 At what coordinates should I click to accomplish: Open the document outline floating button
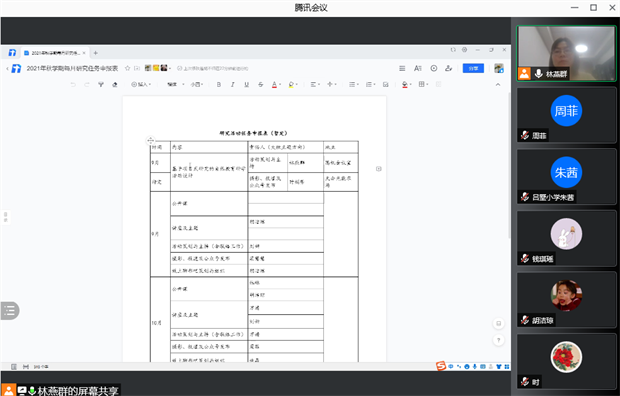(9, 311)
